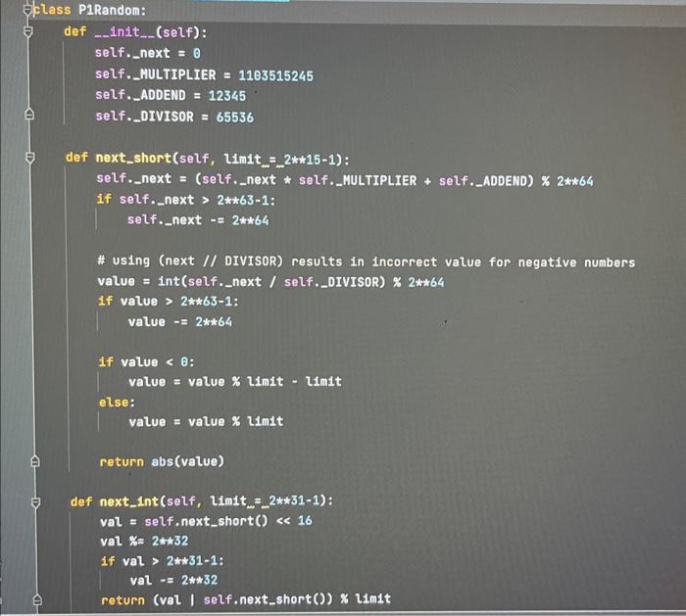
Task: Click the line val = self.next_short() << 16
Action: (x=206, y=521)
